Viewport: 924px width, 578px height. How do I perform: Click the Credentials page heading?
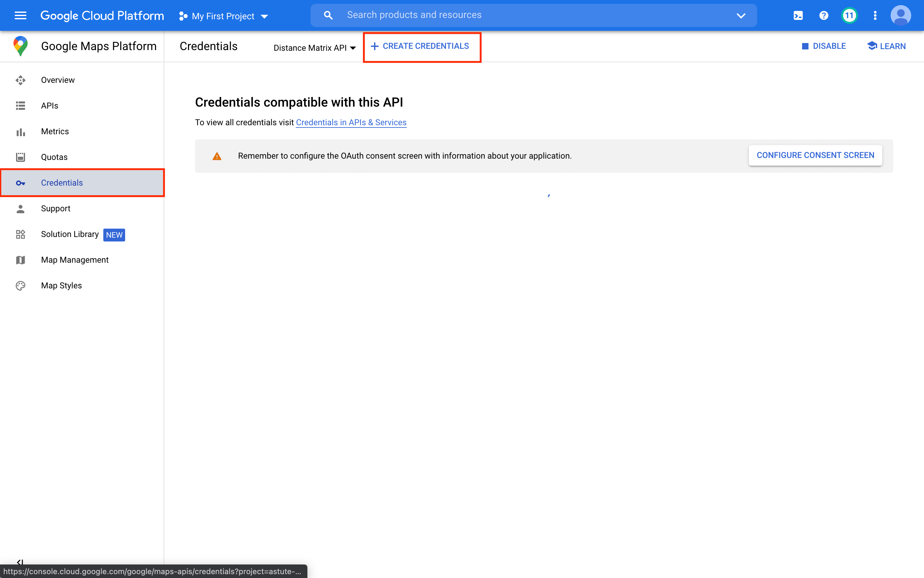point(209,46)
